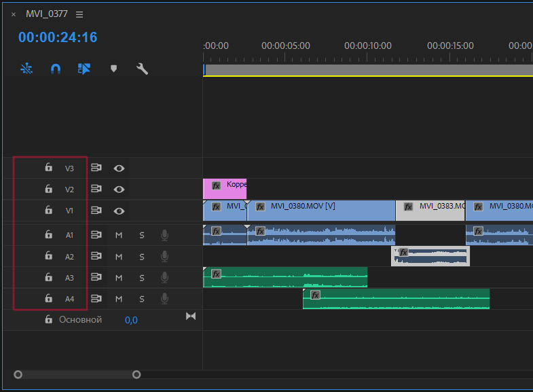Enable voice-over record microphone on A1
The height and width of the screenshot is (392, 533).
coord(164,235)
